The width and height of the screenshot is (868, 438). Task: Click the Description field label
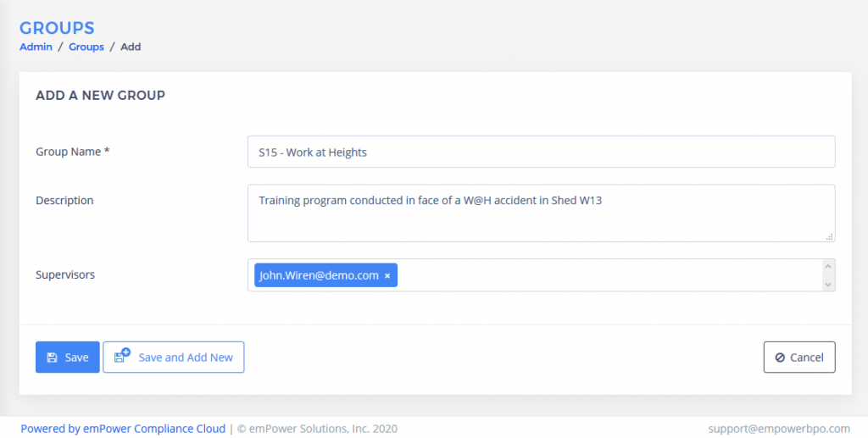tap(64, 201)
